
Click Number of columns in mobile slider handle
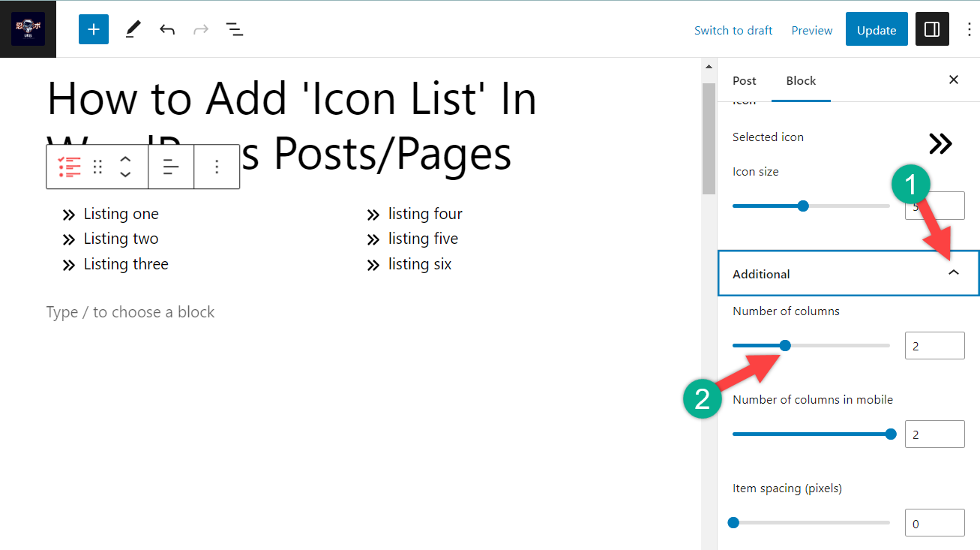(891, 434)
